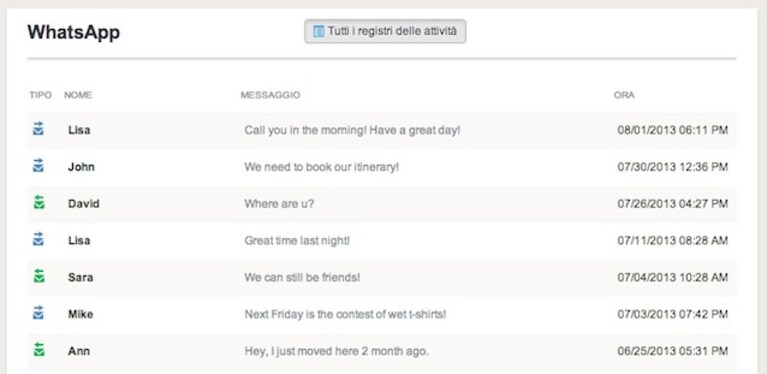Click the blue outgoing icon beside Mike

pyautogui.click(x=39, y=312)
